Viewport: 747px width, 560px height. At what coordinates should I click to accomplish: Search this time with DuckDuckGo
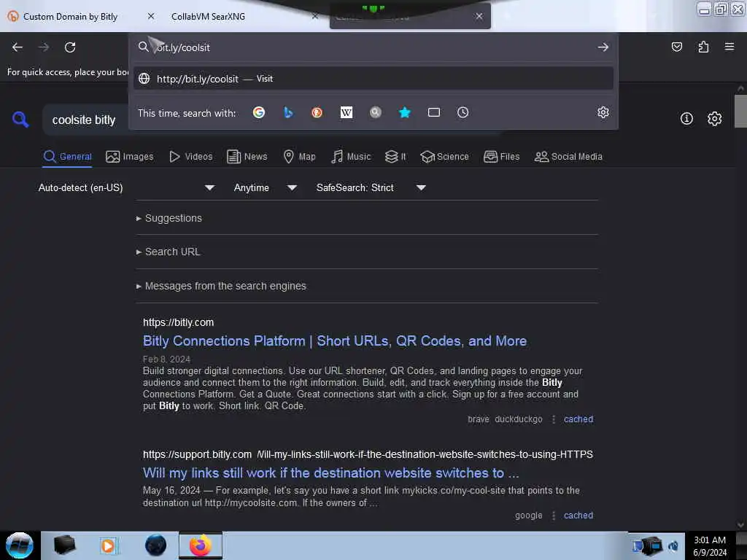[x=317, y=112]
